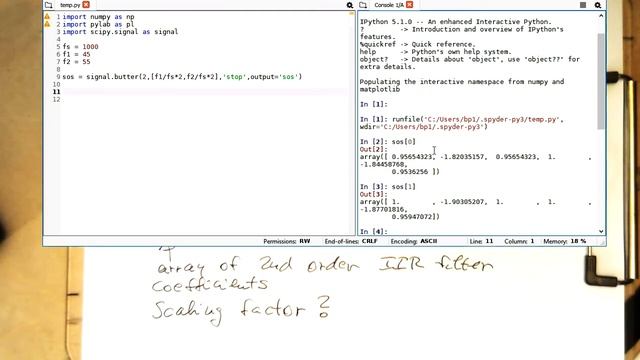
Task: Click 'Permissions: RW' in status bar
Action: tap(287, 241)
